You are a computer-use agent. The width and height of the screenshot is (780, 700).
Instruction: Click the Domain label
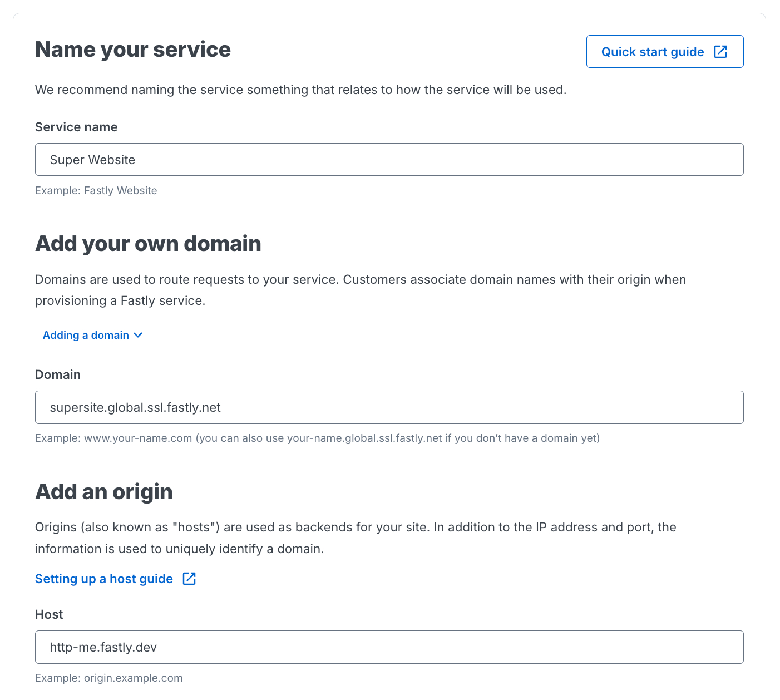tap(58, 374)
